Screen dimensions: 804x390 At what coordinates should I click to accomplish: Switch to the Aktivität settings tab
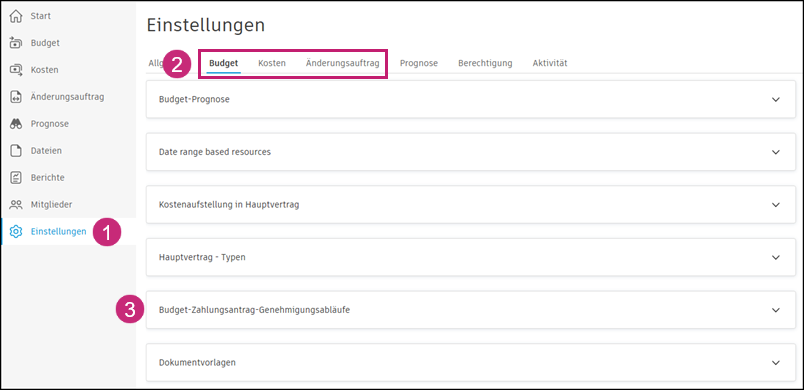[x=550, y=63]
